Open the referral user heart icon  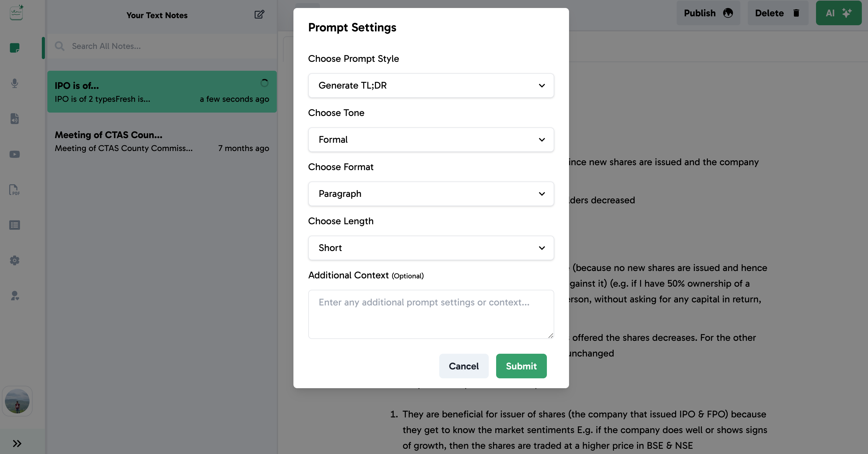click(x=14, y=296)
